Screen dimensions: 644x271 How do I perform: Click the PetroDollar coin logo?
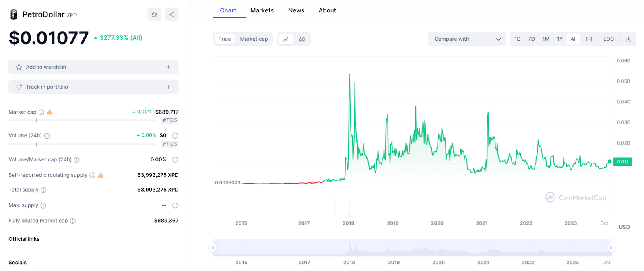coord(14,14)
